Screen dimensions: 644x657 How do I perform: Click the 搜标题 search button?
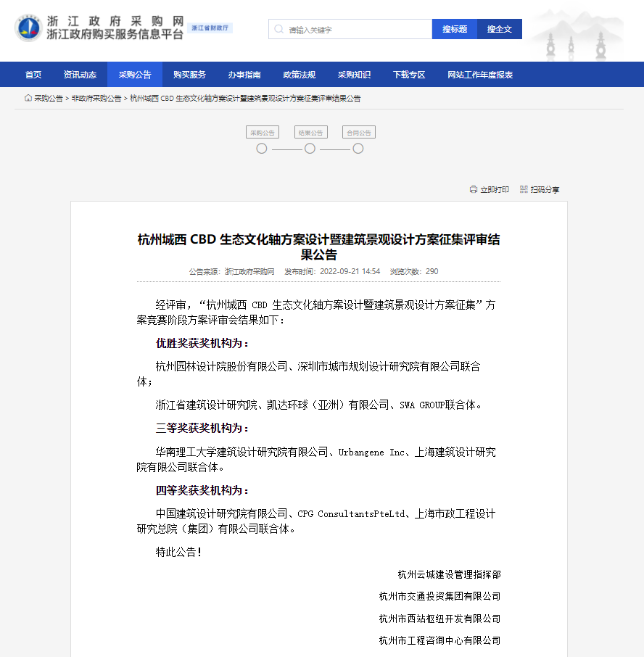[455, 29]
